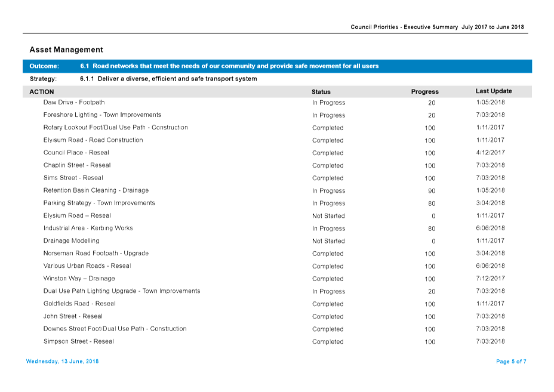Click 'Completed' status for Council Place Reseal
The height and width of the screenshot is (392, 554).
(x=328, y=153)
